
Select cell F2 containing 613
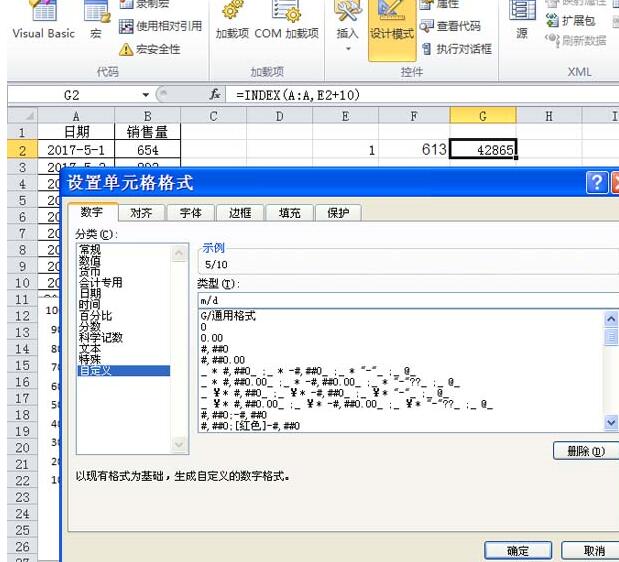click(414, 150)
